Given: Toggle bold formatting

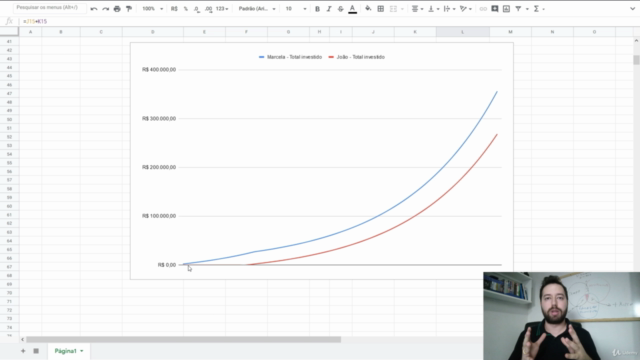Looking at the screenshot, I should pyautogui.click(x=317, y=9).
